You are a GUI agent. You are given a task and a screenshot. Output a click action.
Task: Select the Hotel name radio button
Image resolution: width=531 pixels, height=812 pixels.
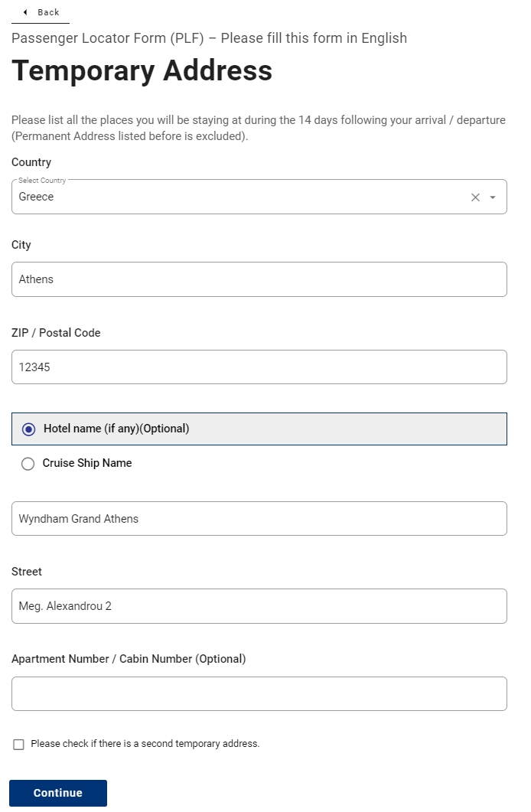[29, 429]
